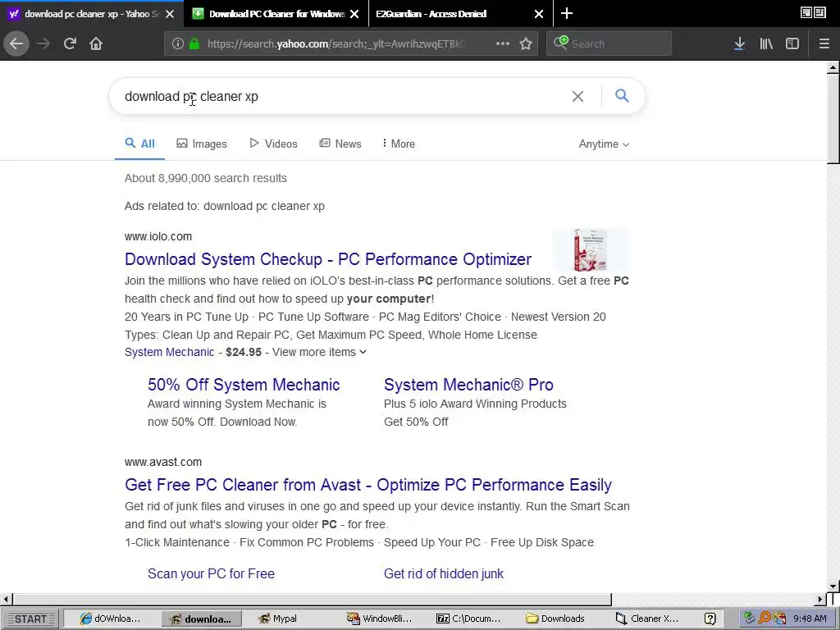Click the blue Yahoo search magnifier

(x=622, y=96)
